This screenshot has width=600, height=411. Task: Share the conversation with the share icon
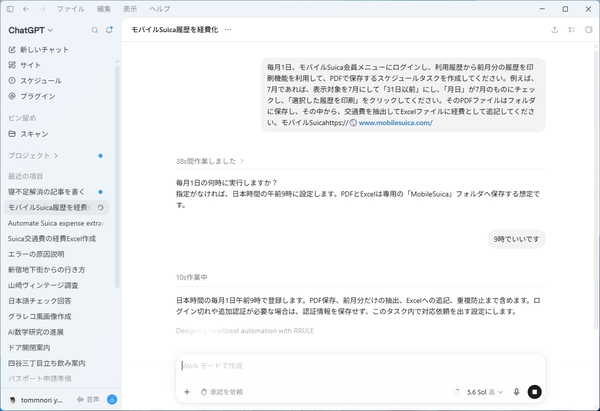pyautogui.click(x=554, y=30)
